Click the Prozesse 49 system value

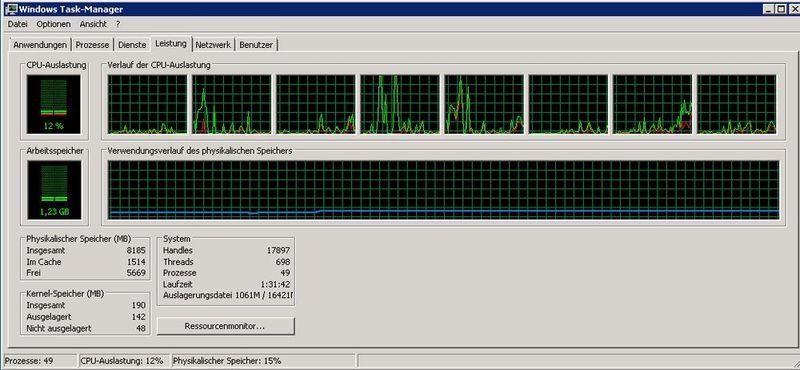pyautogui.click(x=285, y=273)
